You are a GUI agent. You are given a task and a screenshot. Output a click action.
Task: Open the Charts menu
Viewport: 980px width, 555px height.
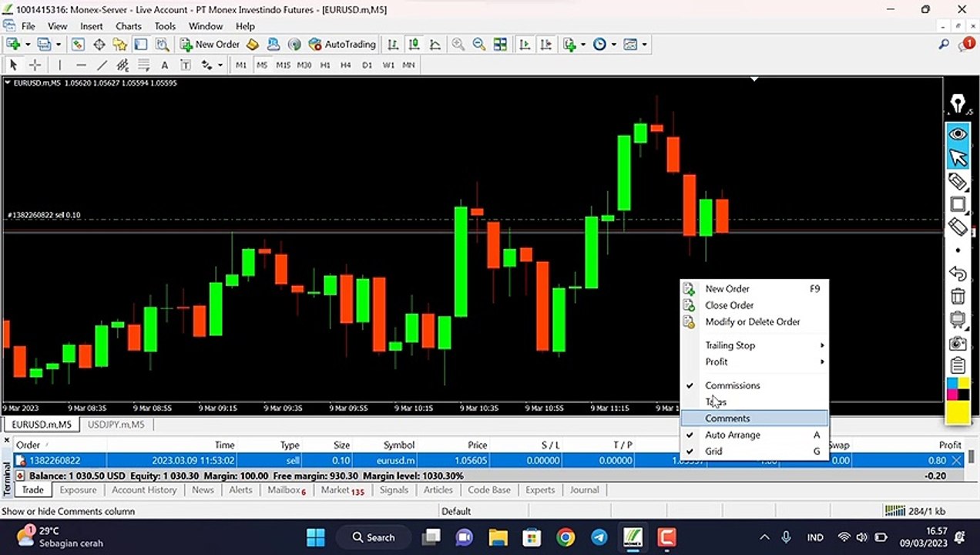[129, 26]
